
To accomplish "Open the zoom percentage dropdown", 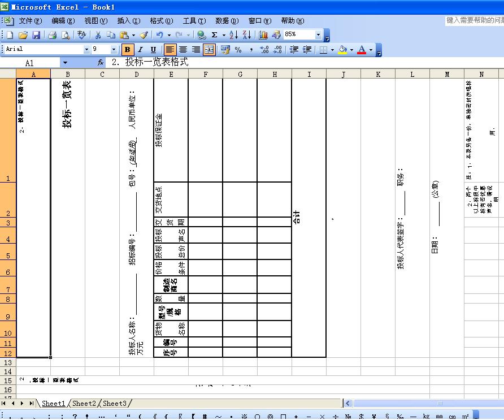I will [x=318, y=34].
